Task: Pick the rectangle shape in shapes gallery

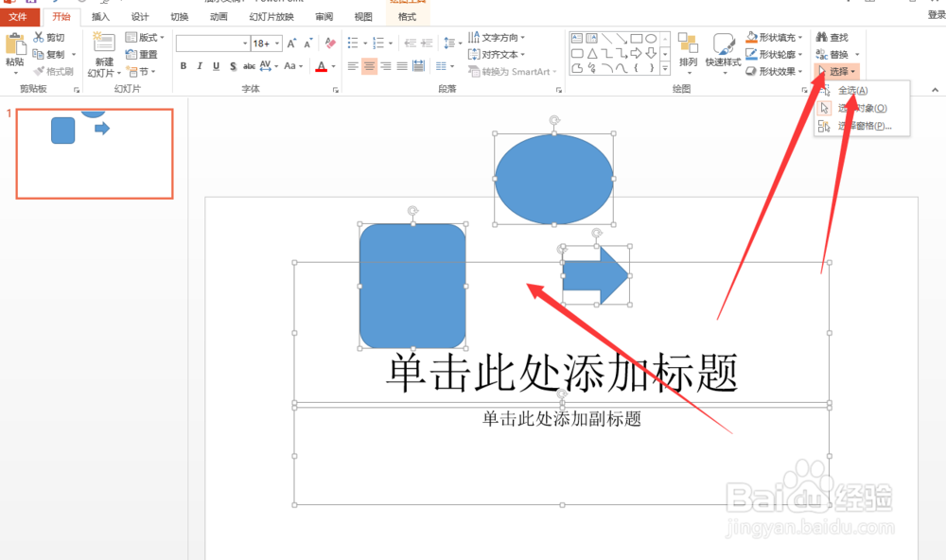Action: [x=636, y=39]
